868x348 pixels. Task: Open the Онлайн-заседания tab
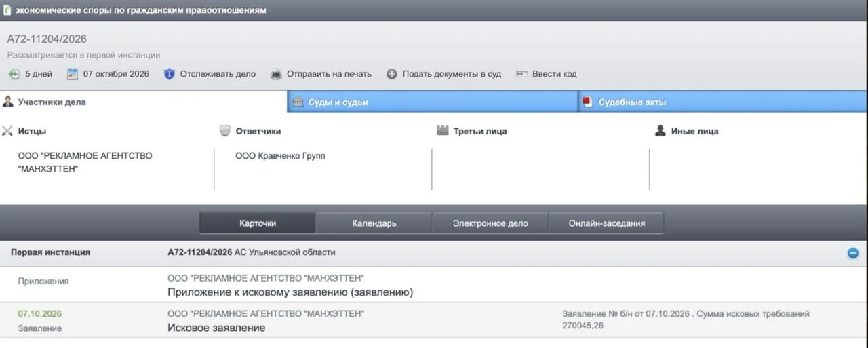pos(606,223)
